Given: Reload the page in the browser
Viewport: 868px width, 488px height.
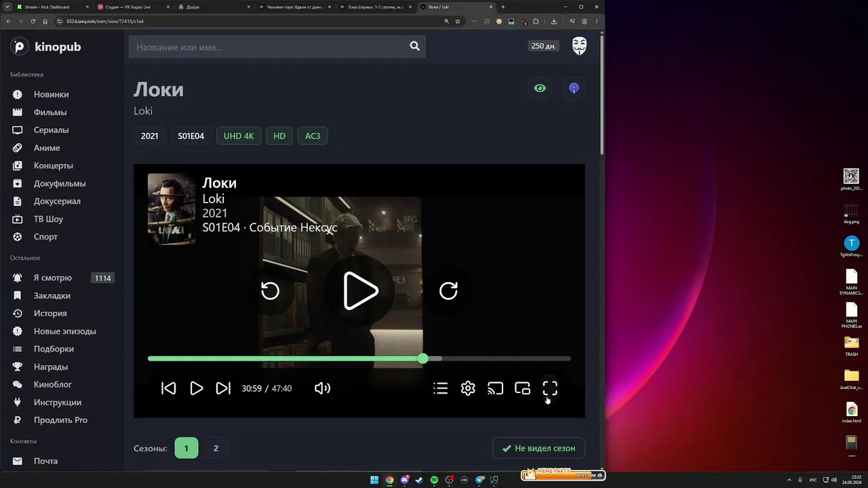Looking at the screenshot, I should point(33,21).
